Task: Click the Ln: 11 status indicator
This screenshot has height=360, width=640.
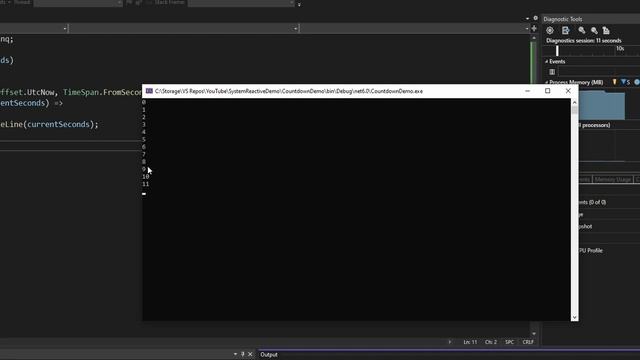Action: pos(470,342)
